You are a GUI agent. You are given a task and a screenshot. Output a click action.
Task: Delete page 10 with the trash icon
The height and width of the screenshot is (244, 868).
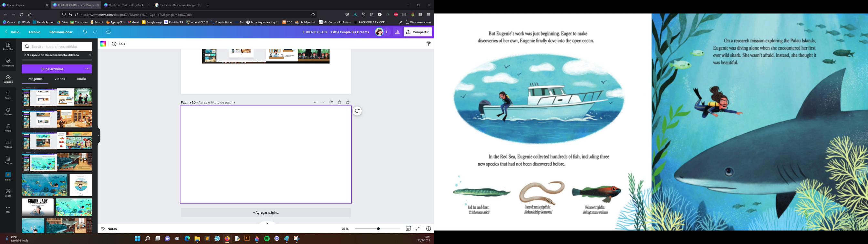339,102
